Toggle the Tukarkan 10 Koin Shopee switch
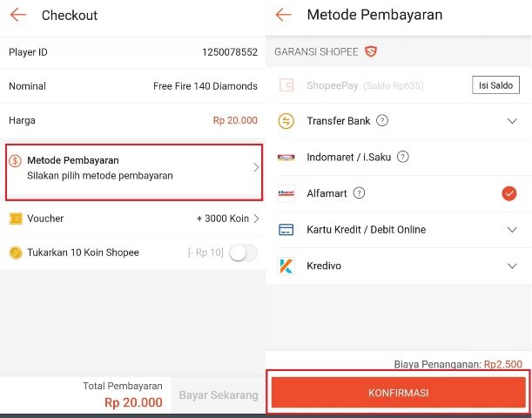The height and width of the screenshot is (418, 532). pyautogui.click(x=243, y=253)
